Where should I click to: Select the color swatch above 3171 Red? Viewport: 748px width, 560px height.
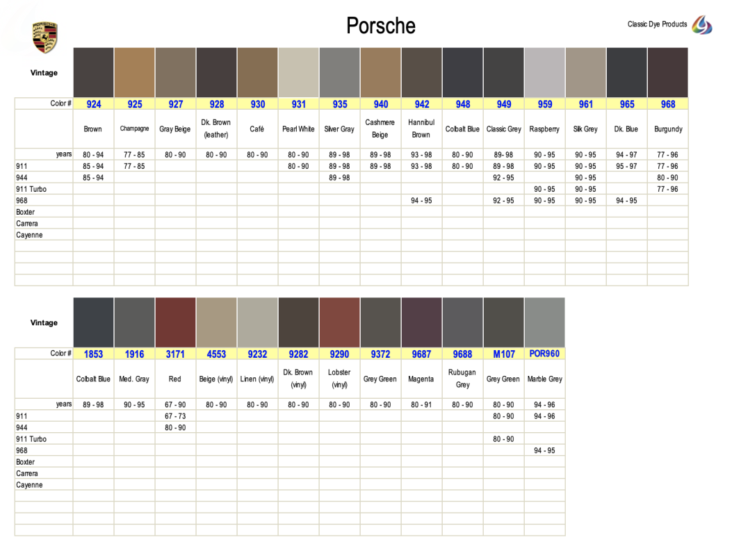[x=176, y=322]
